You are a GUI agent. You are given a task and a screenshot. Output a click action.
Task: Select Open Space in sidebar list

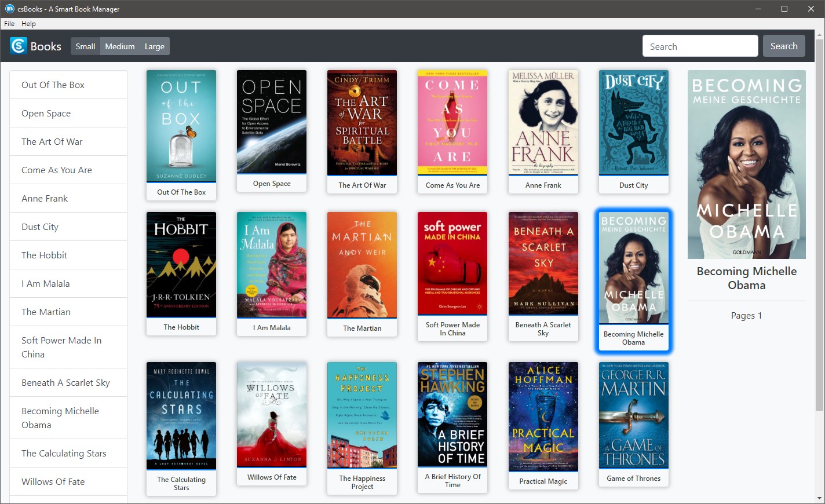68,113
